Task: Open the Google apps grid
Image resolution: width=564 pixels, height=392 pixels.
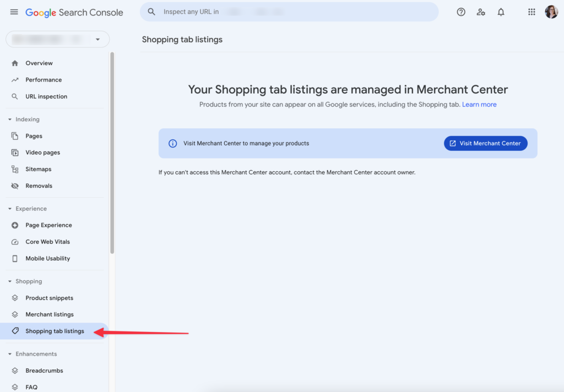Action: click(532, 12)
